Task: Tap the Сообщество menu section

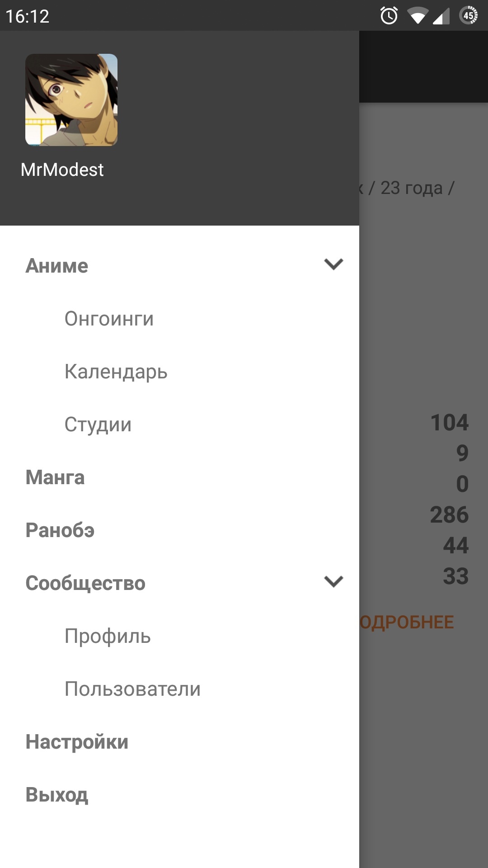Action: [85, 583]
